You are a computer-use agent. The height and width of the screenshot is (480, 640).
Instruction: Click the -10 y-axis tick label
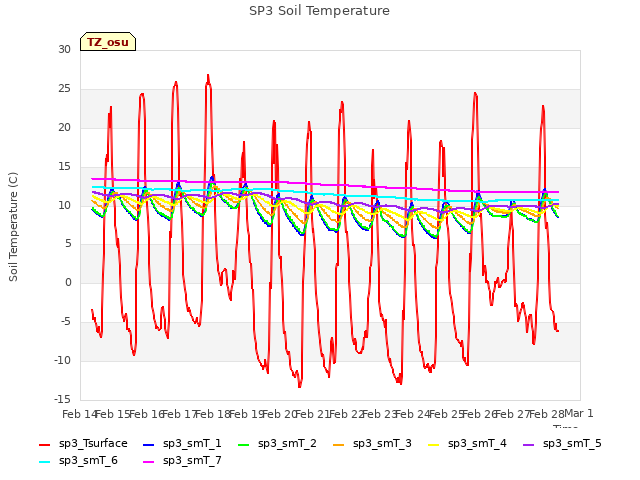[62, 360]
